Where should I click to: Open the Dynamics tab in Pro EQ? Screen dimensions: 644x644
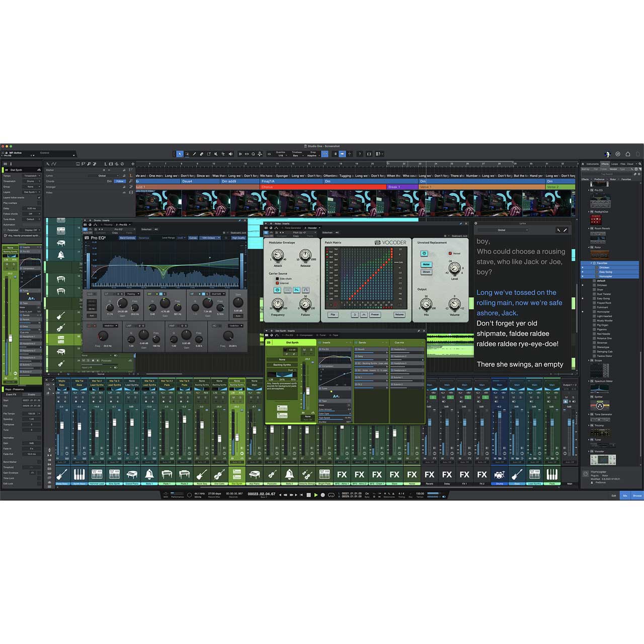(144, 237)
